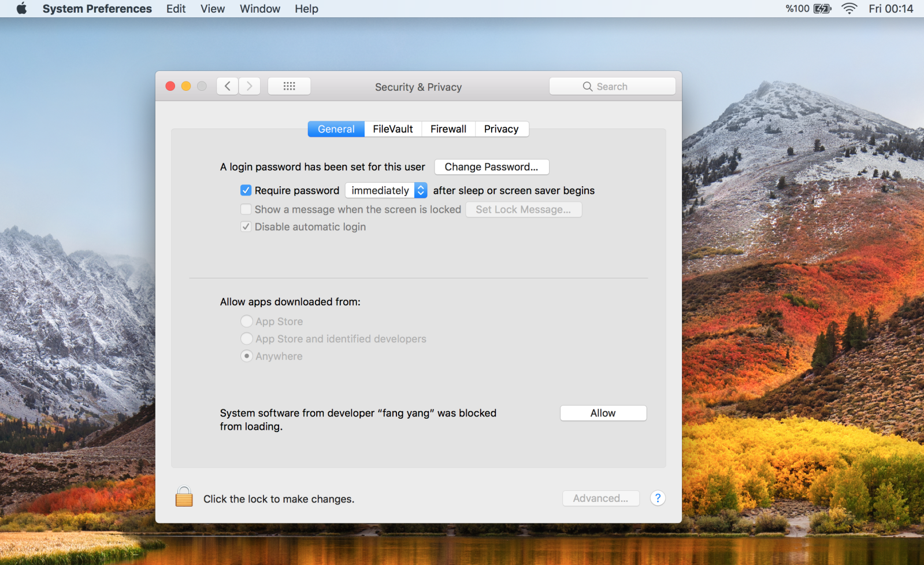924x565 pixels.
Task: Click the Set Lock Message... button
Action: (x=524, y=209)
